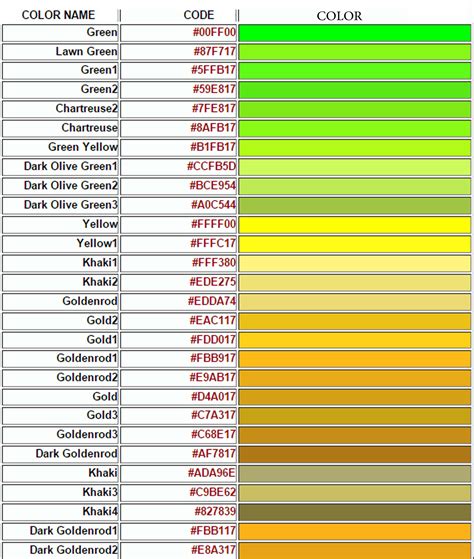The image size is (474, 559).
Task: Click the Dark Goldenrod2 name cell
Action: 60,551
